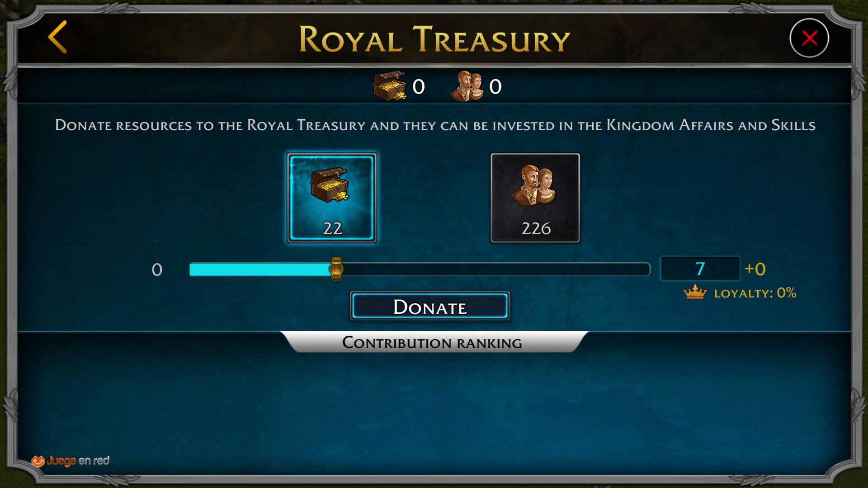Screen dimensions: 868x488
Task: Click the Loyalty 0% label
Action: coord(755,293)
